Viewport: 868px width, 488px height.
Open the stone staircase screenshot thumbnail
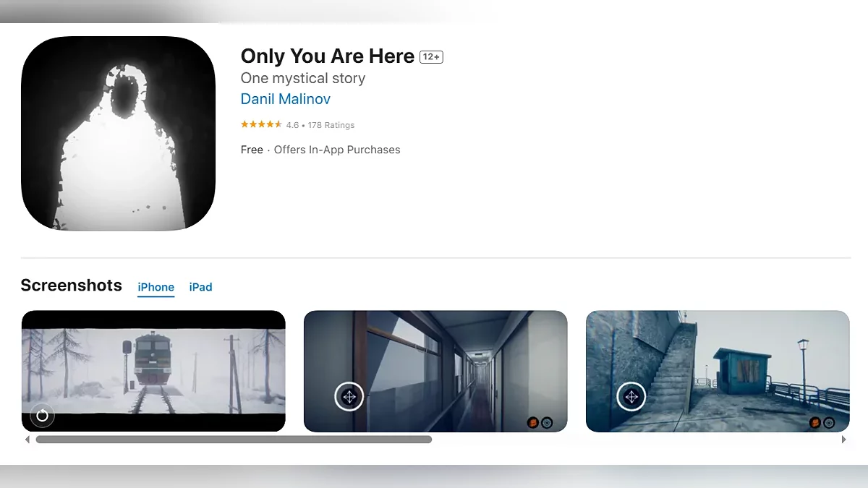click(718, 372)
